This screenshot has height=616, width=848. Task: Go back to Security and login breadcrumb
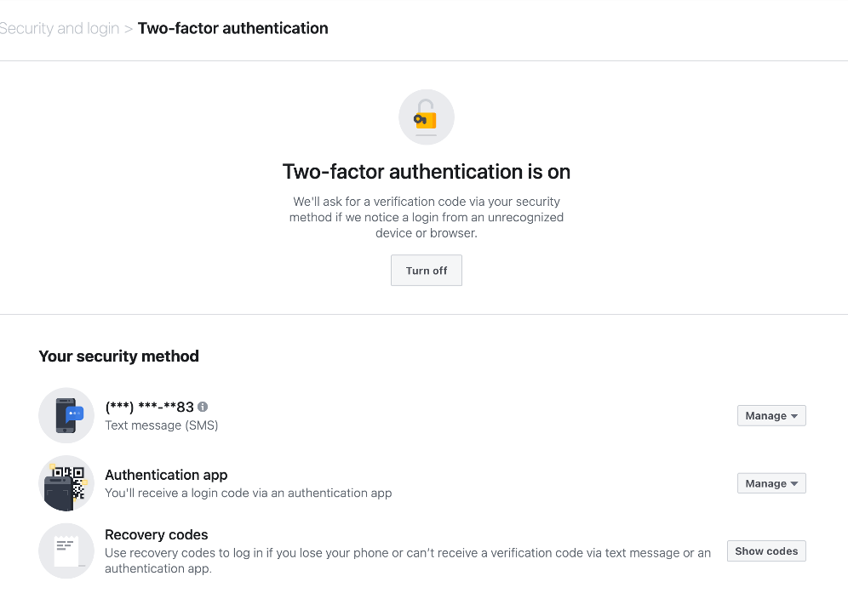point(59,28)
